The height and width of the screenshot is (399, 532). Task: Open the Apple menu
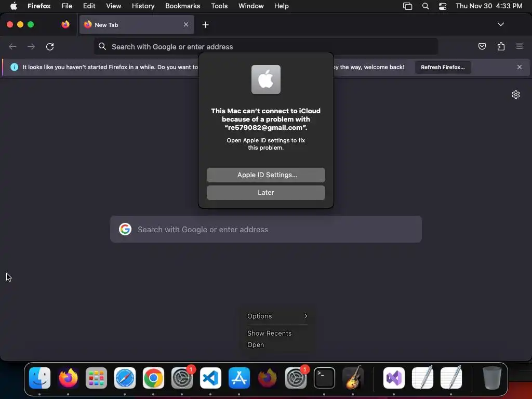click(x=13, y=6)
